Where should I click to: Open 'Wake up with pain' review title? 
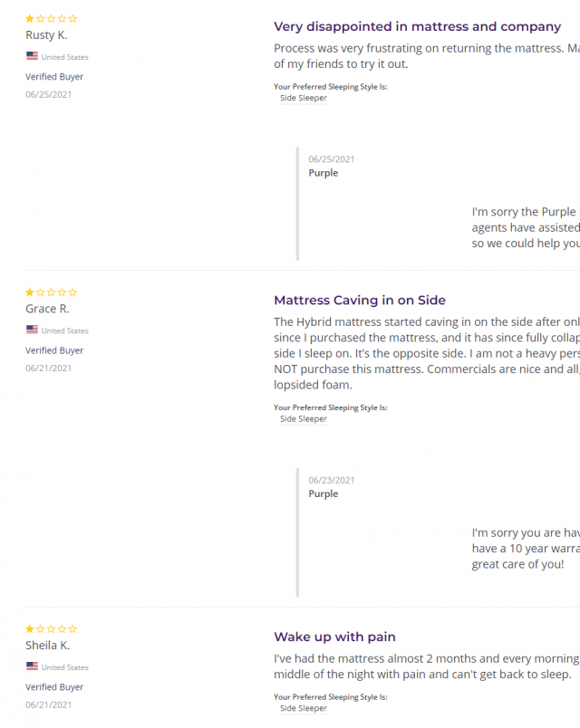pyautogui.click(x=334, y=637)
